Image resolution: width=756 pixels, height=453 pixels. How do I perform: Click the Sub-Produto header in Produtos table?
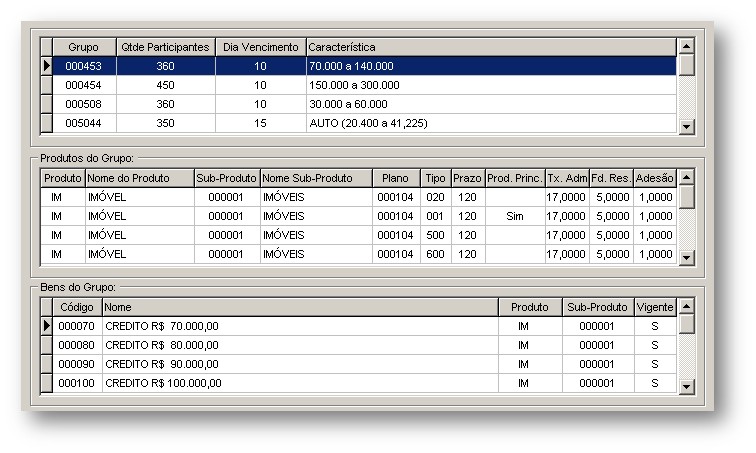227,178
